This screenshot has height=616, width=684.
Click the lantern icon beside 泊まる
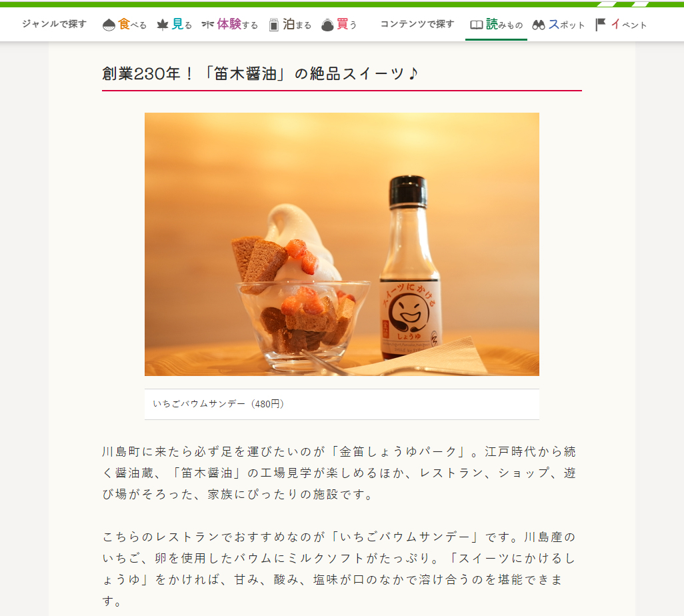click(273, 25)
